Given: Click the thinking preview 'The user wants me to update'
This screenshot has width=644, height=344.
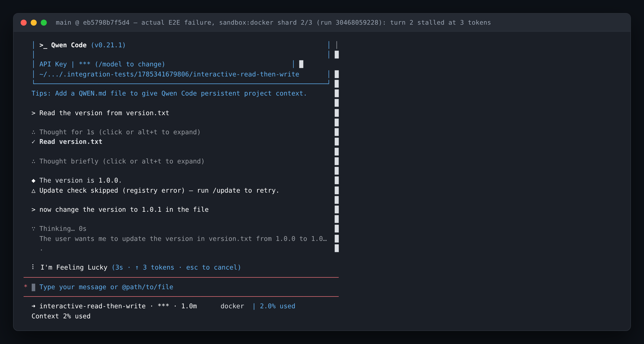Looking at the screenshot, I should [183, 239].
